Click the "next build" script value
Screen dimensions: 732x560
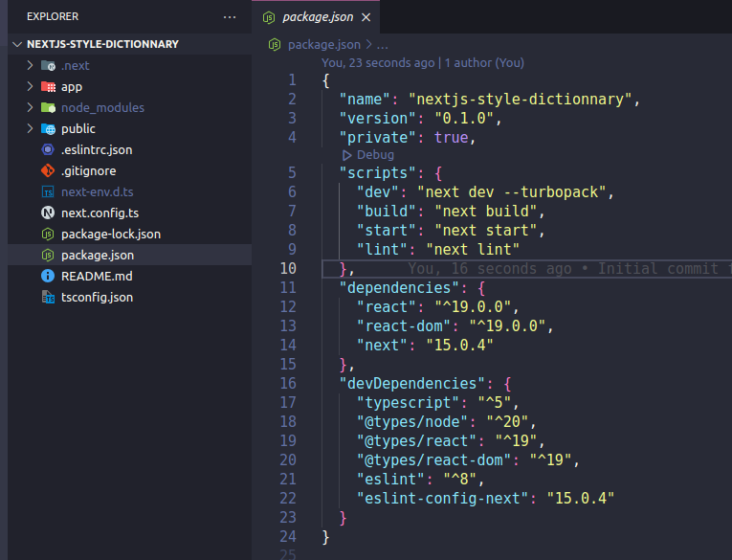tap(486, 212)
